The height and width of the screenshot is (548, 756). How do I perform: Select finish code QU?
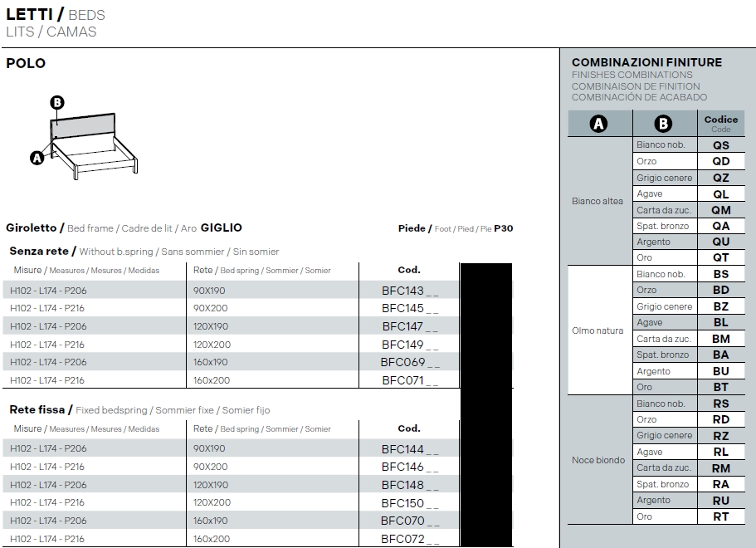point(721,242)
